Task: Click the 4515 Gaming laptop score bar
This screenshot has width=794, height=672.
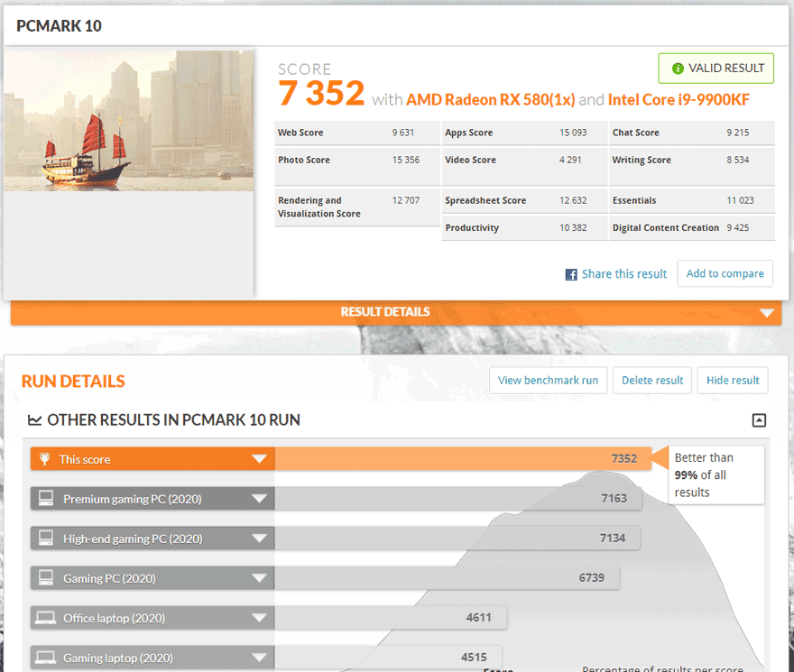Action: tap(388, 657)
